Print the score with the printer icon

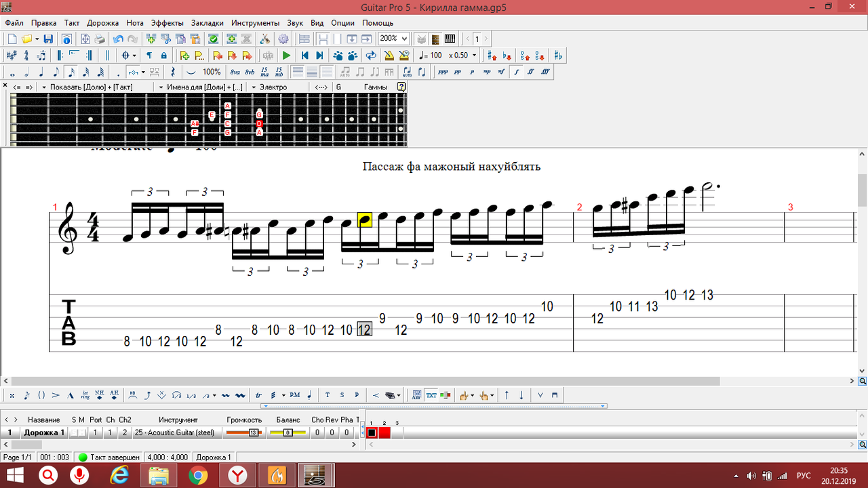point(100,39)
